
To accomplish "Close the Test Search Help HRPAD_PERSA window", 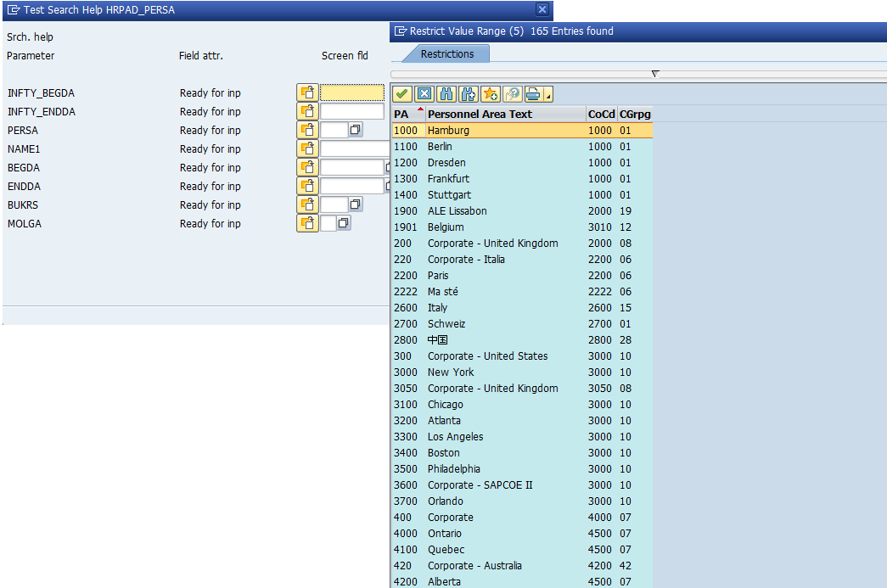I will click(542, 9).
